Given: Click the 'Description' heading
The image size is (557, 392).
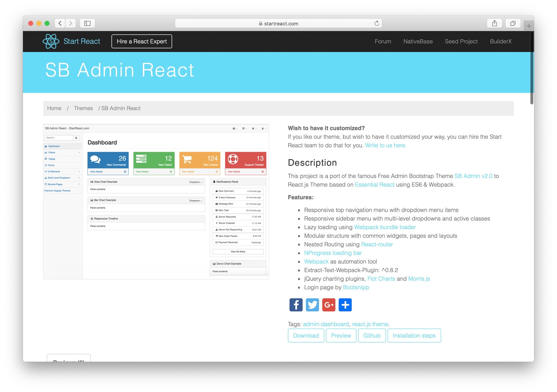Looking at the screenshot, I should tap(312, 163).
